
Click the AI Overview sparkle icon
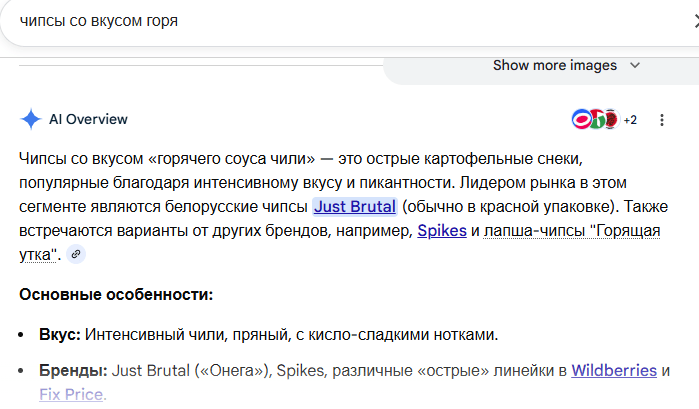click(x=30, y=120)
